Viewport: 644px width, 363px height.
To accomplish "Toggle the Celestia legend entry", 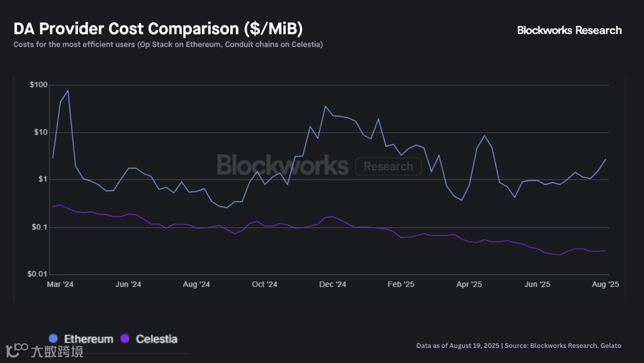I will tap(149, 339).
